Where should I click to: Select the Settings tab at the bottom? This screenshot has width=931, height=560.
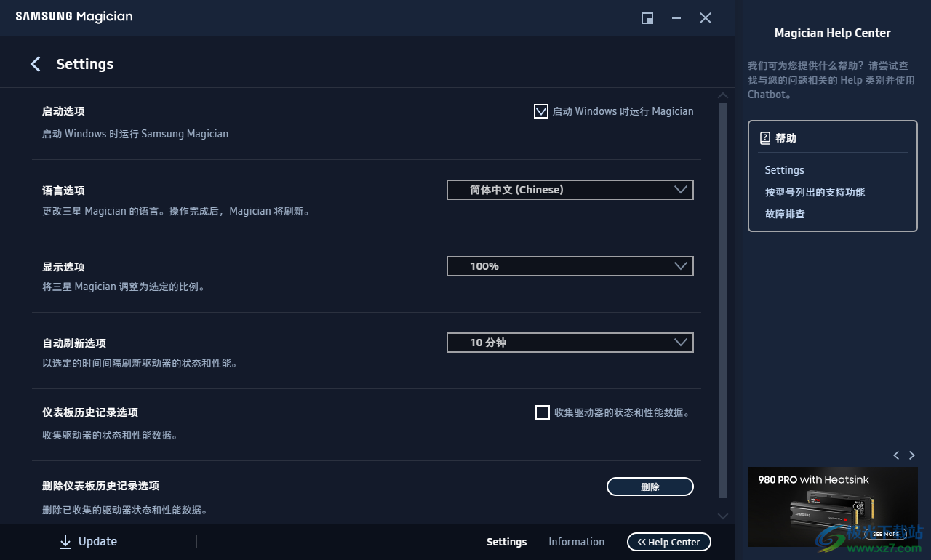(x=507, y=541)
